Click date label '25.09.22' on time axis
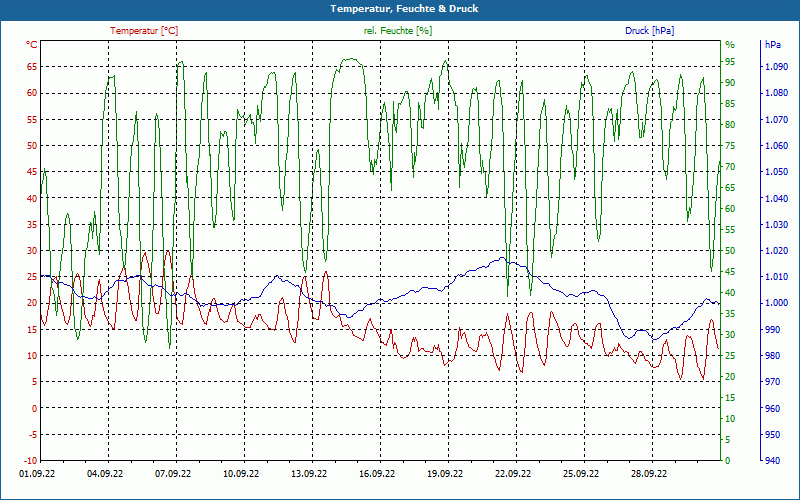800x500 pixels. point(581,474)
